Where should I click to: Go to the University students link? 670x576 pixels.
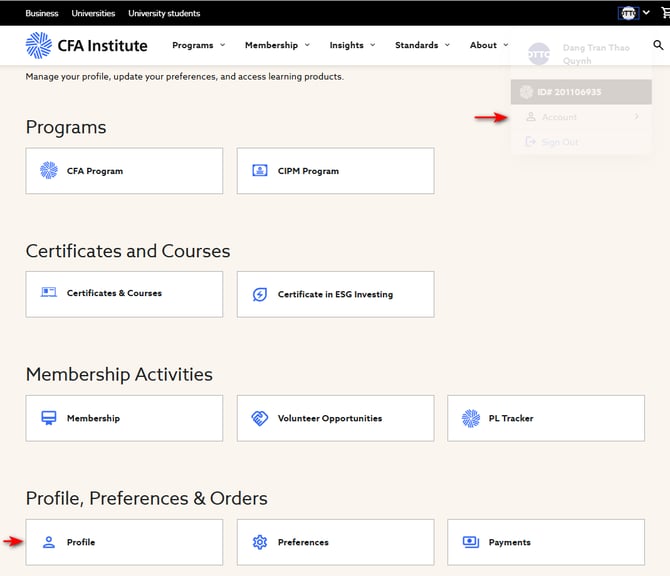pos(164,13)
